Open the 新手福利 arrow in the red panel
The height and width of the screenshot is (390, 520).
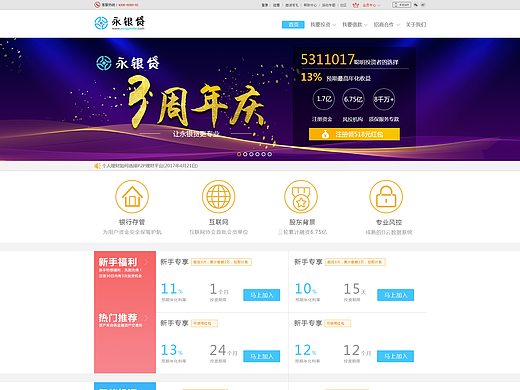pyautogui.click(x=146, y=262)
